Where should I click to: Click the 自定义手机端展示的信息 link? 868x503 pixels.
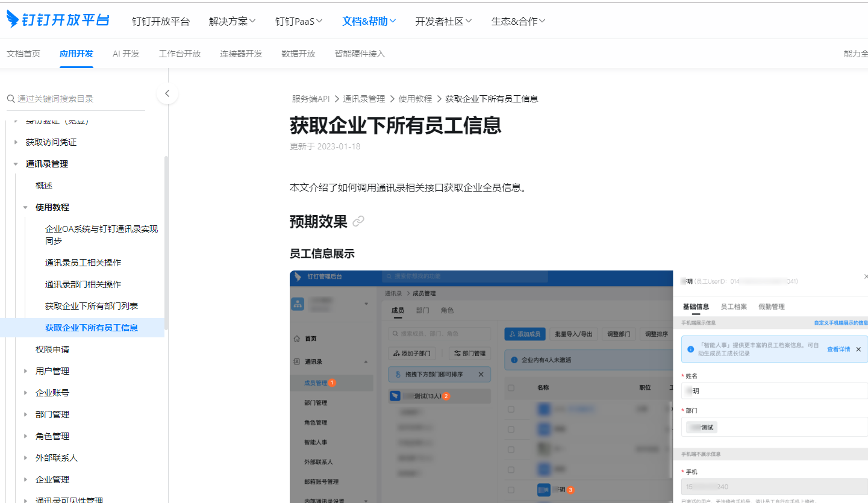pyautogui.click(x=841, y=323)
